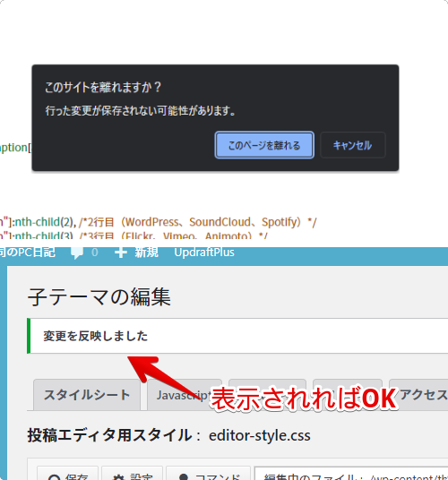Click the 変更を反映しました notice text

tap(96, 336)
